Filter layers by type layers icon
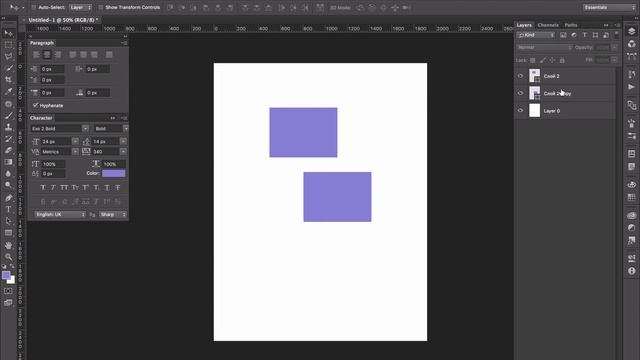640x360 pixels. (x=584, y=36)
